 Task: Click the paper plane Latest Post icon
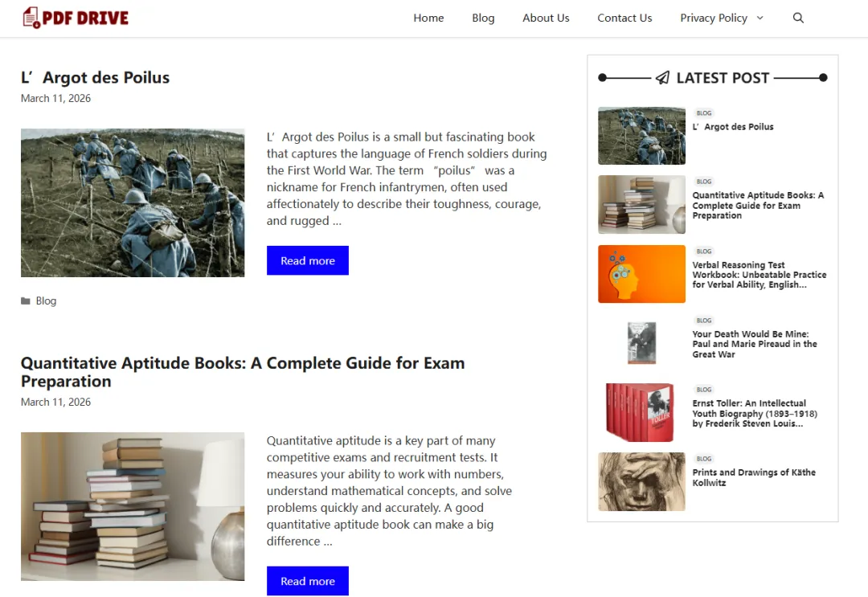(x=662, y=77)
